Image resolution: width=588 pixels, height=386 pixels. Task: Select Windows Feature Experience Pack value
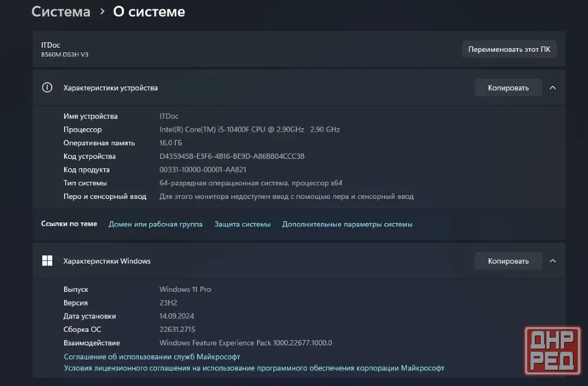[x=246, y=342]
